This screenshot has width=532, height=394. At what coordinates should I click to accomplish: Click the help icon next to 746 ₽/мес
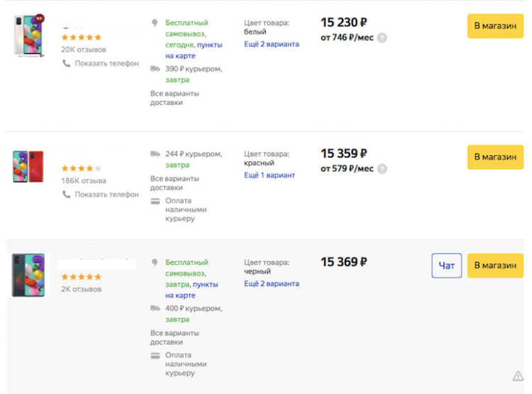[x=382, y=38]
